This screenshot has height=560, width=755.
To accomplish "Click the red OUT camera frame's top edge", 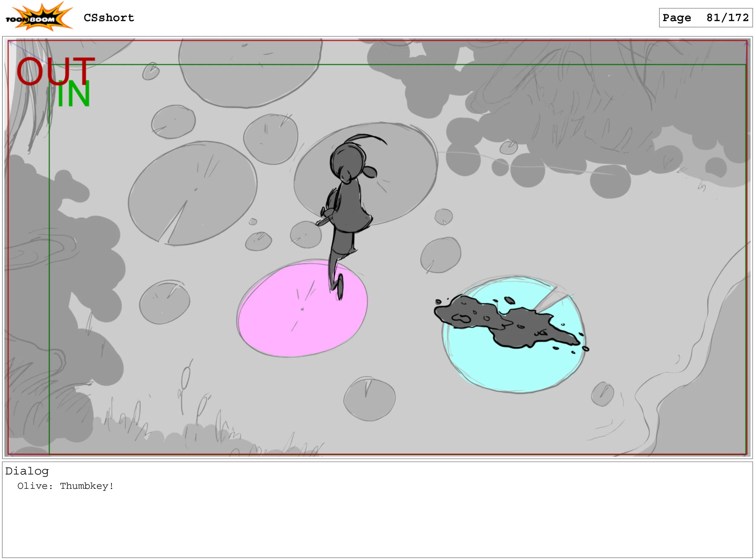I will click(373, 41).
